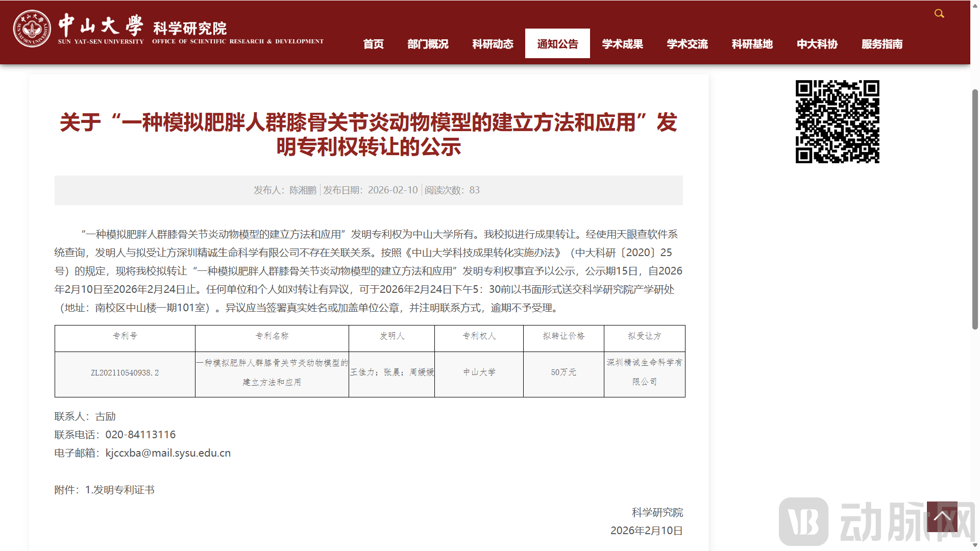Image resolution: width=980 pixels, height=551 pixels.
Task: Click the page vertical scrollbar thumb
Action: [975, 209]
